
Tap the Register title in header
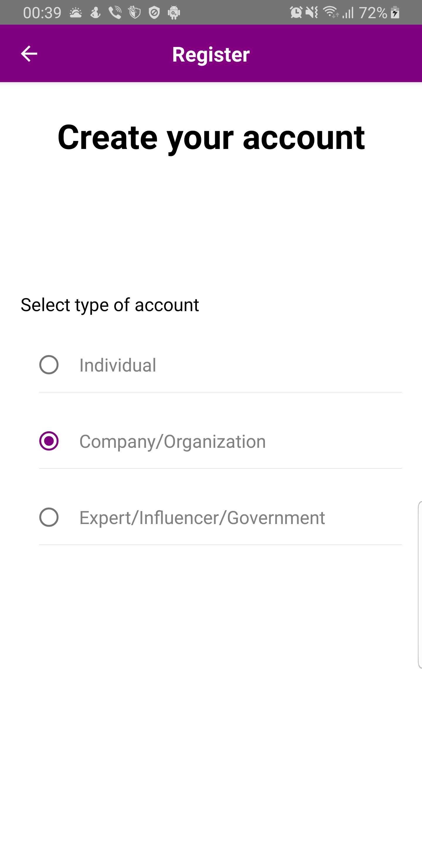(211, 54)
